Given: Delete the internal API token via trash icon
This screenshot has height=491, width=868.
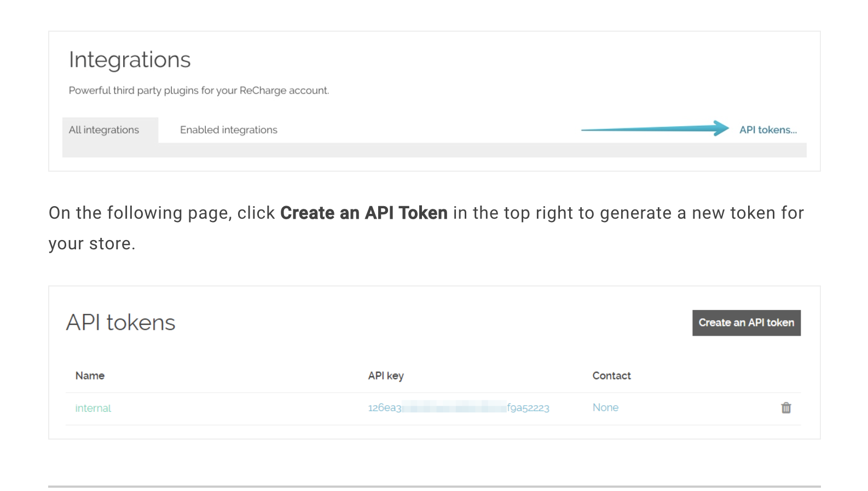Looking at the screenshot, I should 786,408.
